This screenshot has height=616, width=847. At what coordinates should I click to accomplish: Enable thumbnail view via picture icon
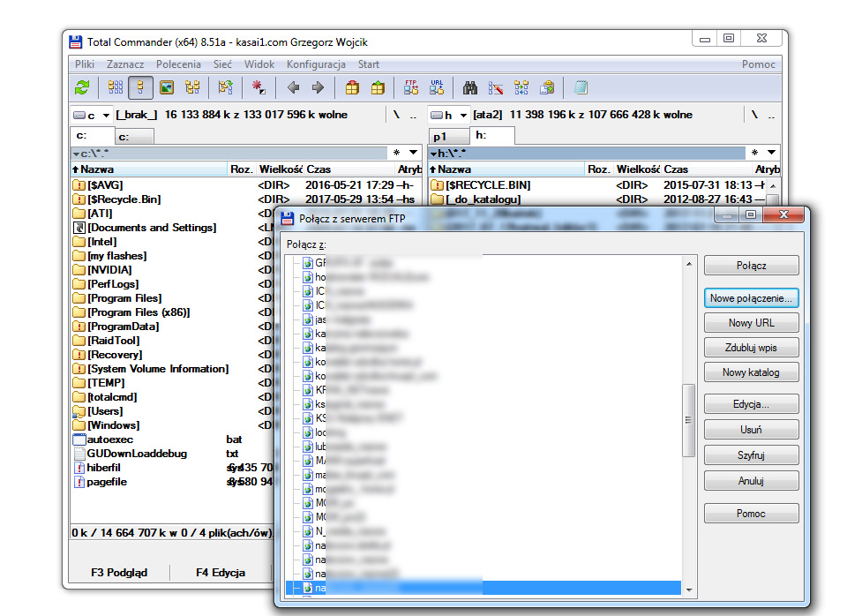167,87
